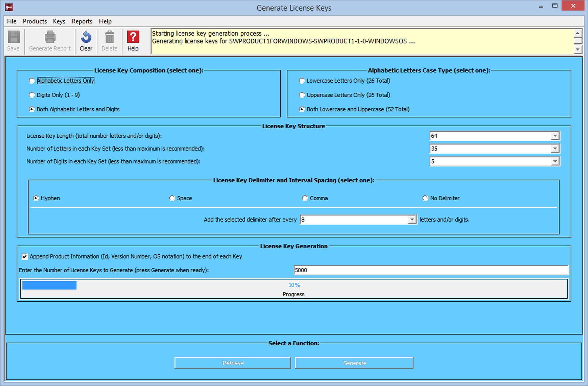Minimize the Generate License Keys window
Viewport: 588px width, 386px height.
coord(541,6)
